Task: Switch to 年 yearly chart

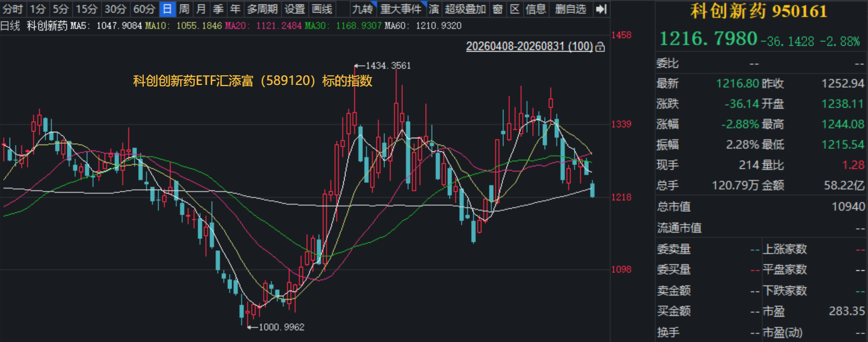Action: [235, 9]
